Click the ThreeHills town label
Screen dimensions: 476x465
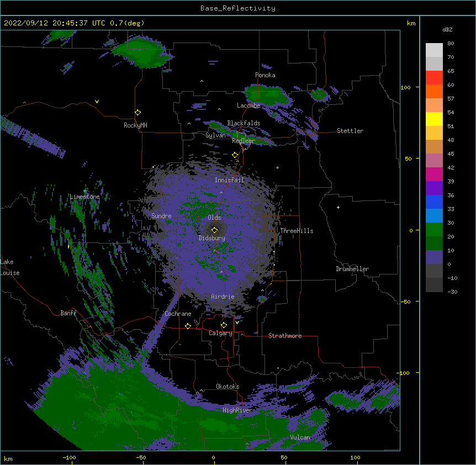(x=297, y=231)
